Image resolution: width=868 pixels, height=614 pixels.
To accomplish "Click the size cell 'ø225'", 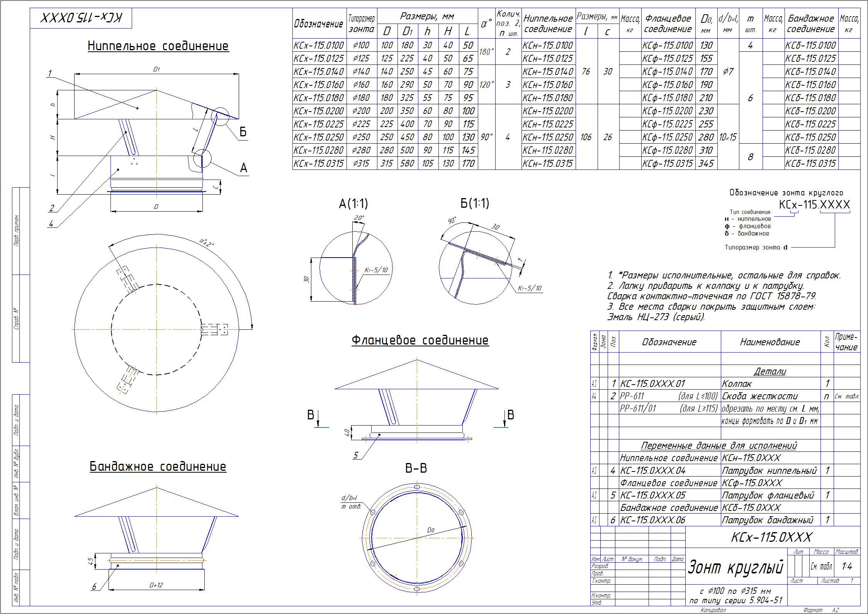I will 362,124.
